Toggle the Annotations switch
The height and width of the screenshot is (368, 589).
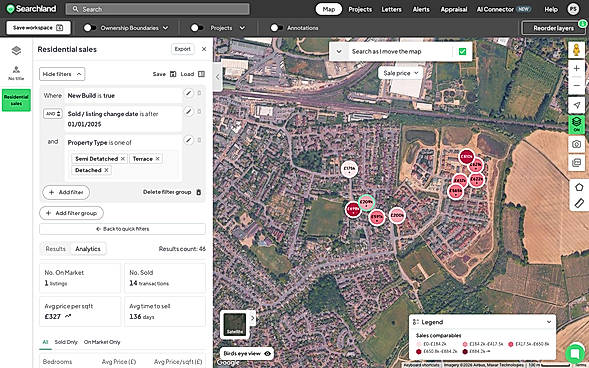click(x=276, y=28)
